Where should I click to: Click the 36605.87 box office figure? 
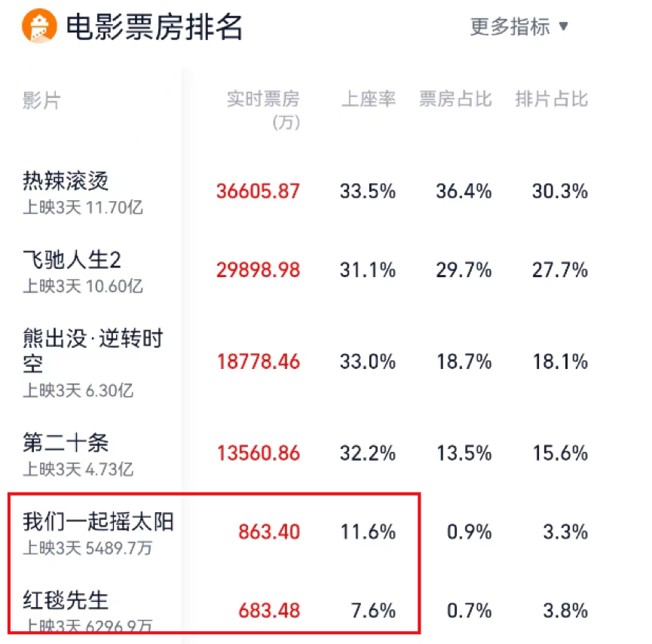258,191
